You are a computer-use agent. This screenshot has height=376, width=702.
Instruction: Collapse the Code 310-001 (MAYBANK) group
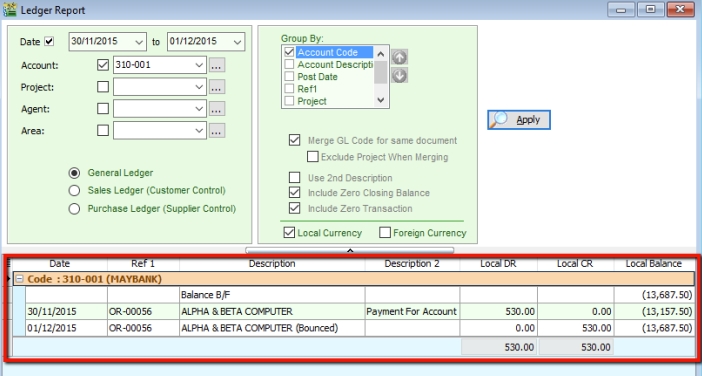[x=19, y=279]
